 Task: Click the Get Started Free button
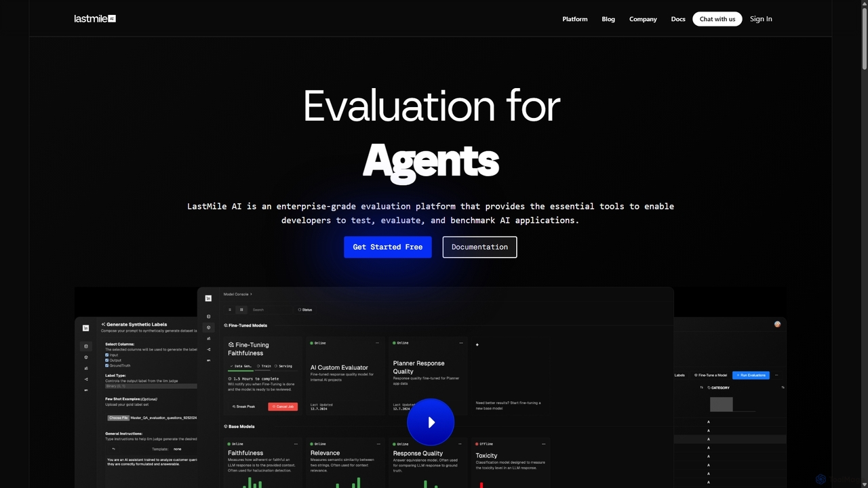(x=388, y=247)
